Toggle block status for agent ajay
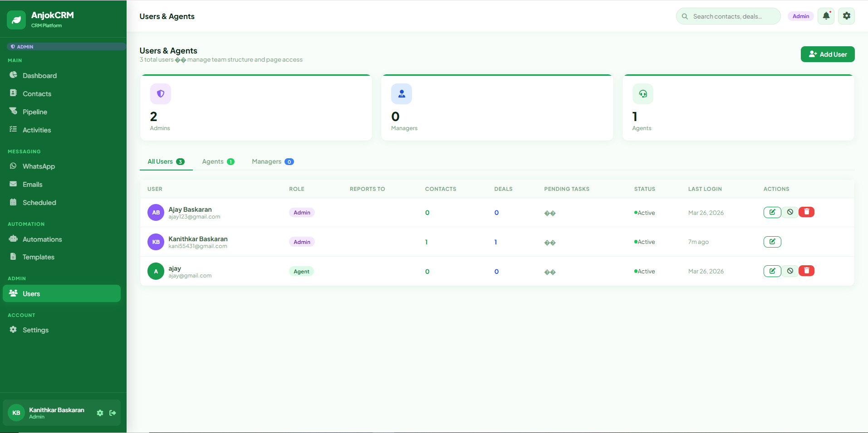 click(790, 271)
